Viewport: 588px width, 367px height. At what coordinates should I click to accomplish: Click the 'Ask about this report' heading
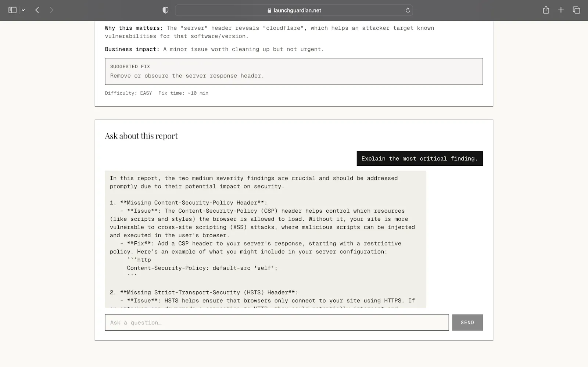point(141,136)
